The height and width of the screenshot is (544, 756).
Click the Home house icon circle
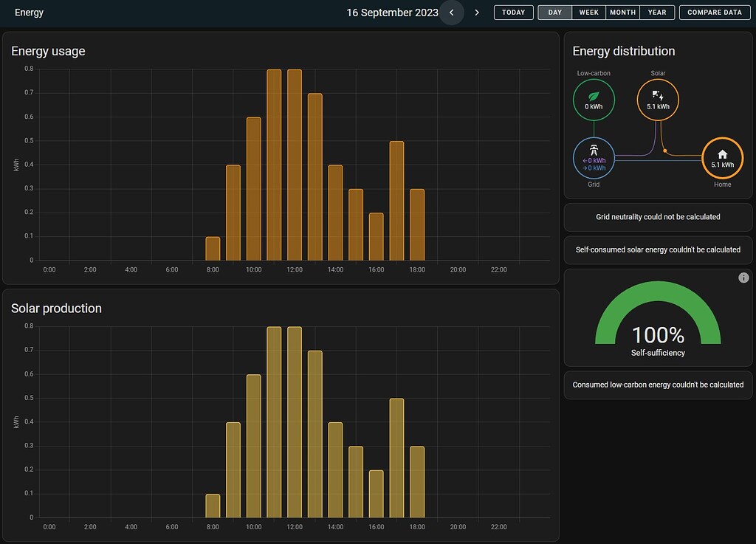(722, 158)
